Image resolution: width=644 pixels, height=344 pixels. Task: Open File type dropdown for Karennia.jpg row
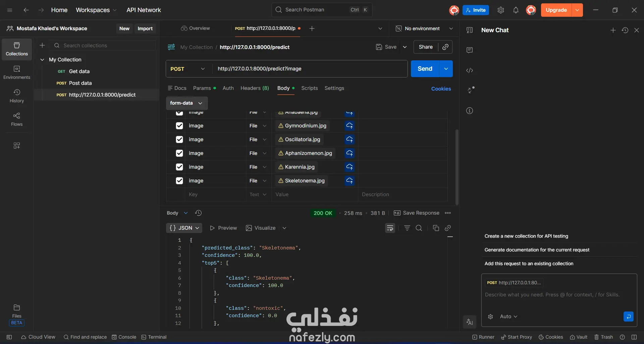click(x=258, y=167)
